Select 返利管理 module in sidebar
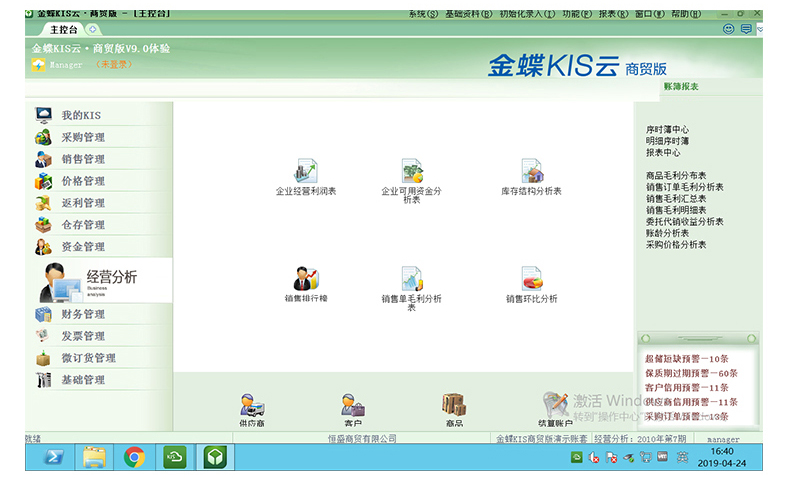 click(99, 203)
